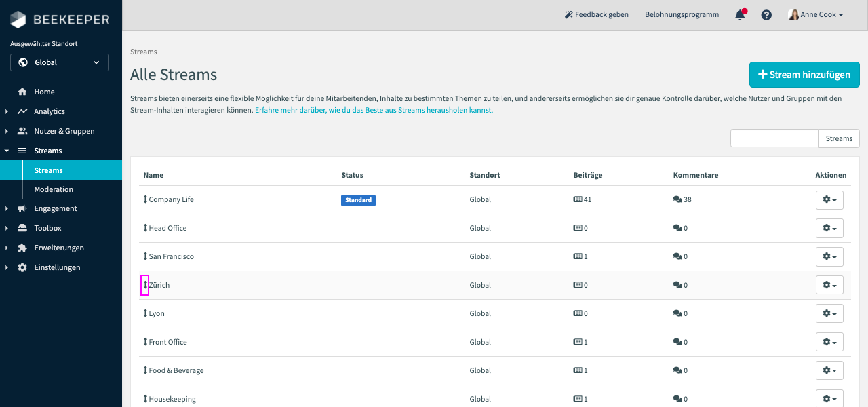The image size is (868, 407).
Task: Expand the Analytics sidebar arrow
Action: [x=6, y=111]
